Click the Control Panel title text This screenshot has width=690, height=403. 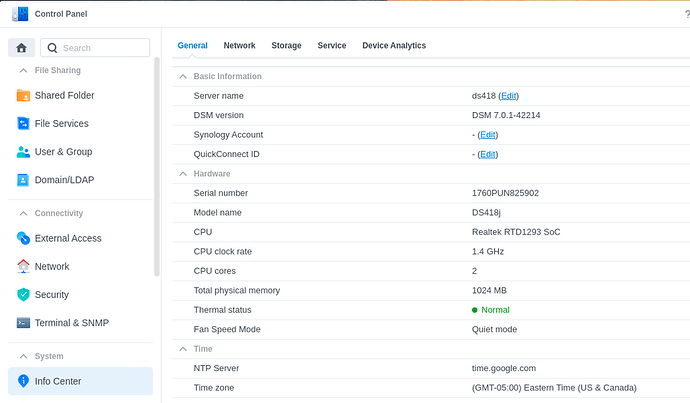tap(61, 14)
